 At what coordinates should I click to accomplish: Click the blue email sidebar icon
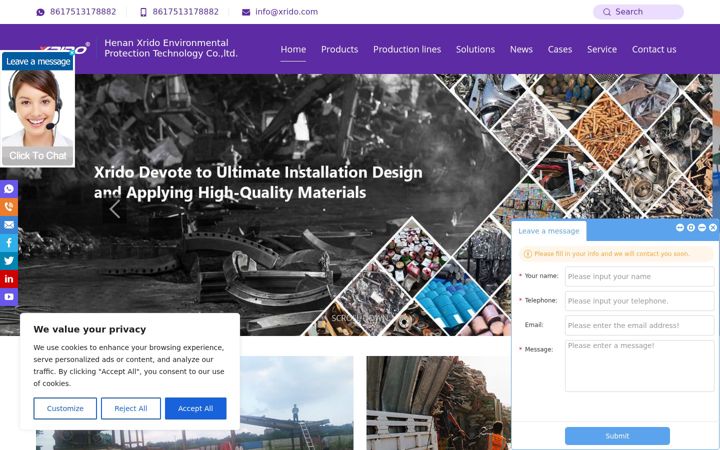click(x=9, y=225)
